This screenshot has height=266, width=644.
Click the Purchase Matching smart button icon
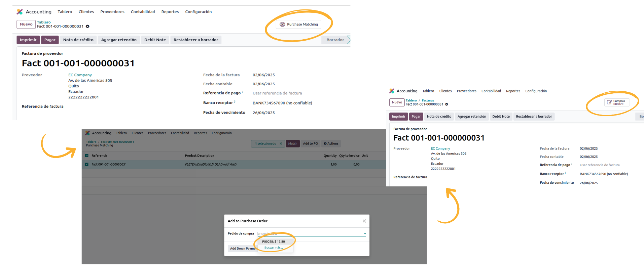coord(282,25)
